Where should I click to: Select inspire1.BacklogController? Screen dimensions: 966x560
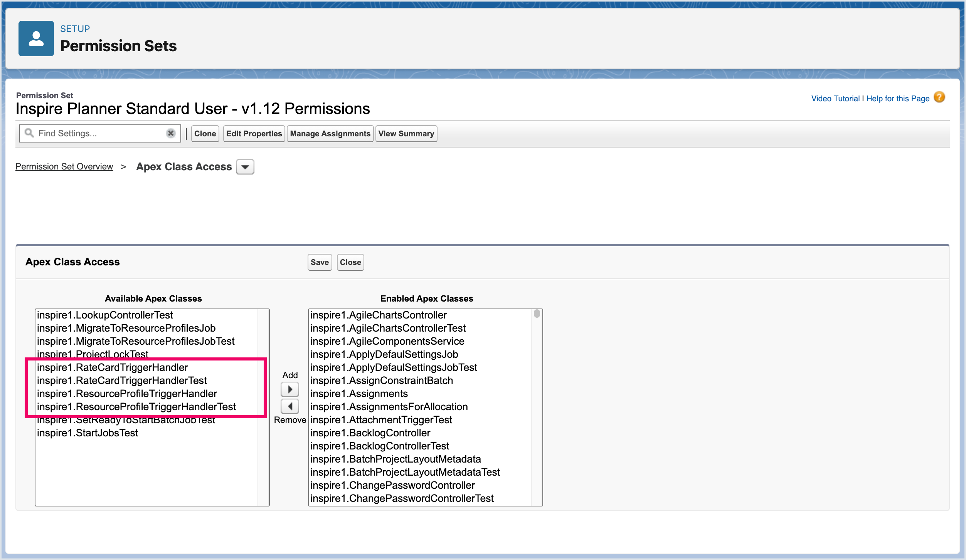point(420,433)
